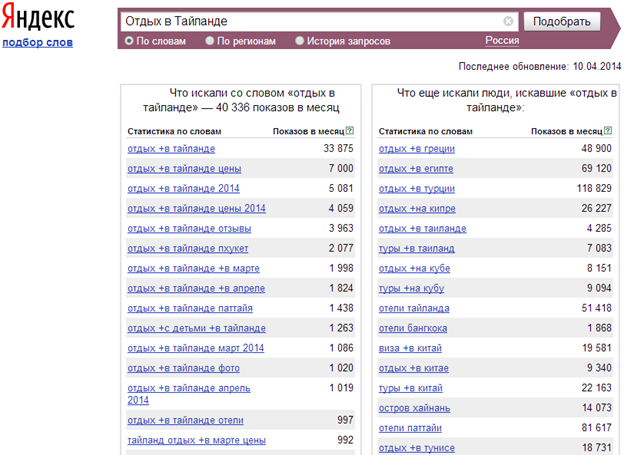Click the 81 617 impressions value
The image size is (624, 455).
[597, 428]
